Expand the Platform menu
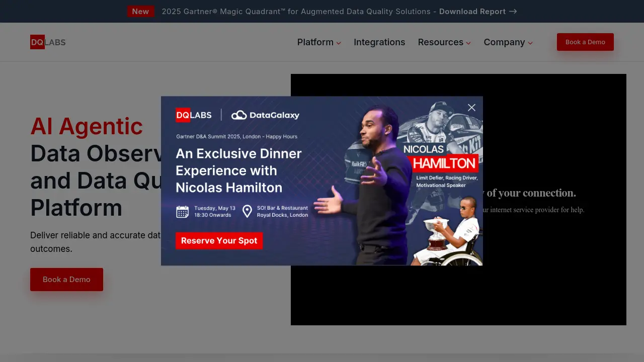 319,42
